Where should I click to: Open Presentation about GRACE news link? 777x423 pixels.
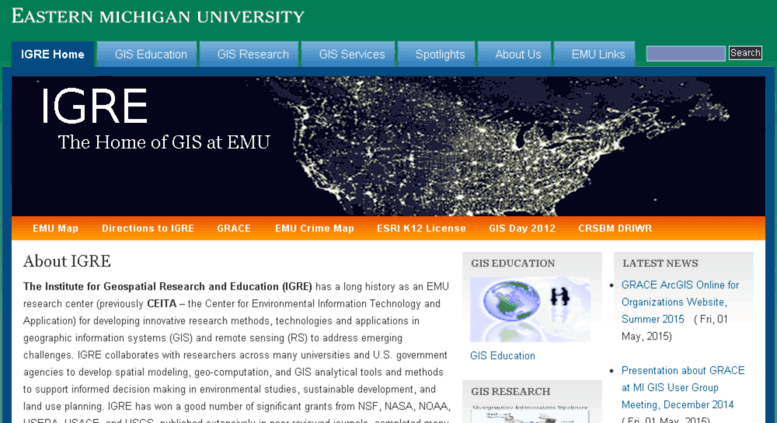(x=683, y=387)
